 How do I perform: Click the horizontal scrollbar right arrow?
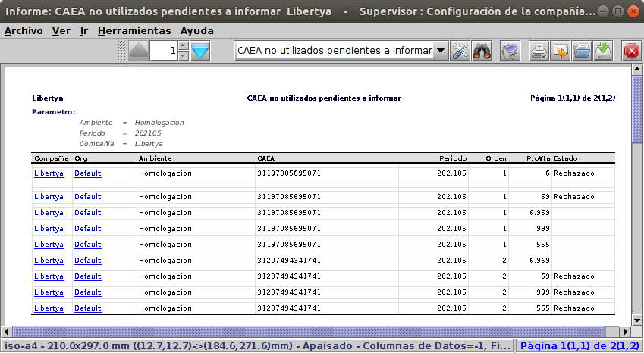point(625,331)
